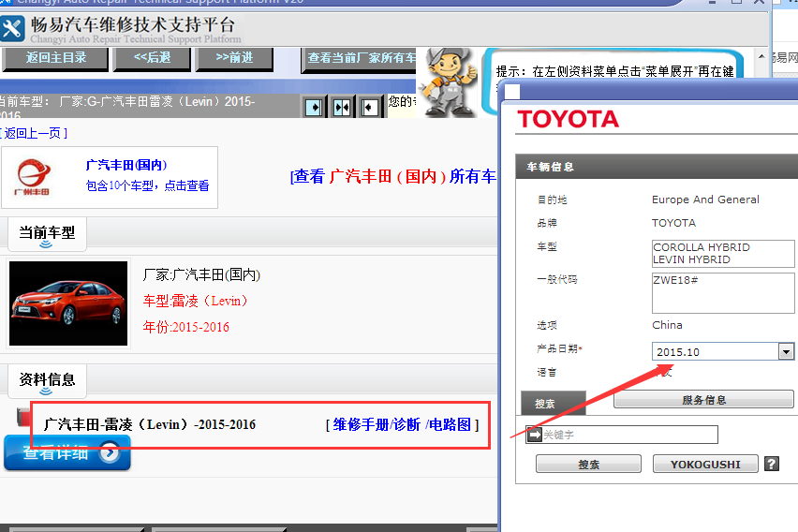Open 返回上一页 back-to-previous-page link
Screen dimensions: 798x532
tap(33, 133)
